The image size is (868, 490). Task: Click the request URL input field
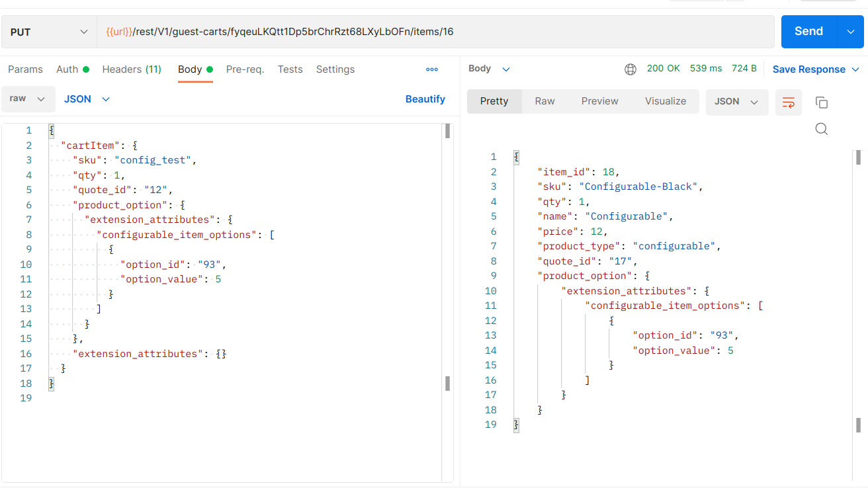pos(435,32)
